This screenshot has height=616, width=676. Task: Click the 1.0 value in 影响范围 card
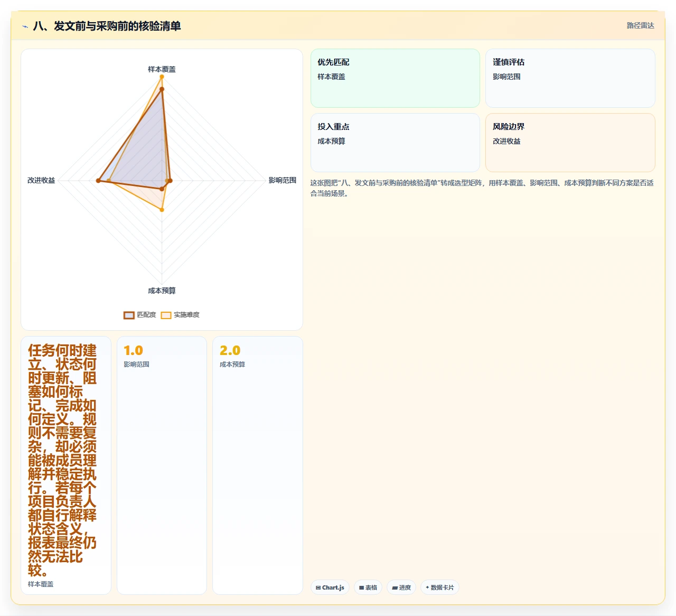pyautogui.click(x=133, y=350)
